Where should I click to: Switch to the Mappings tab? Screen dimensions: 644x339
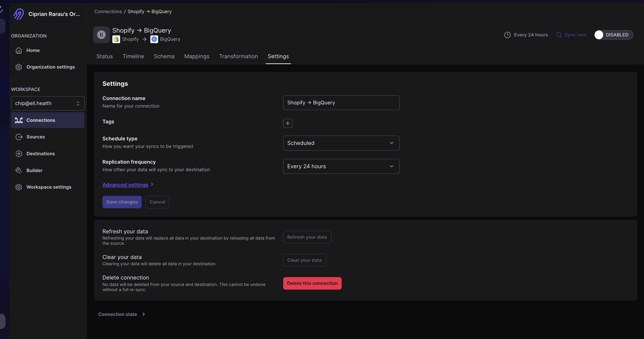[197, 56]
